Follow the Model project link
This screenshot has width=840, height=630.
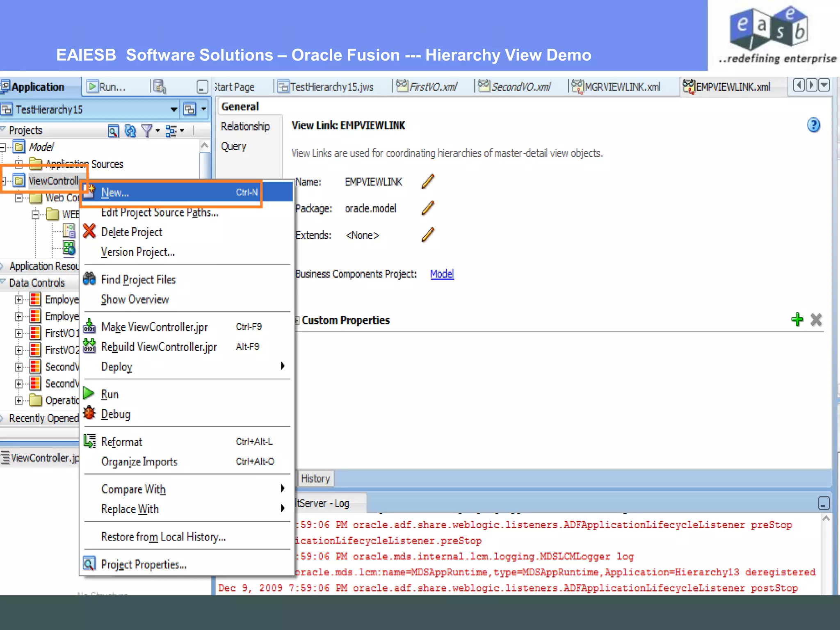442,274
